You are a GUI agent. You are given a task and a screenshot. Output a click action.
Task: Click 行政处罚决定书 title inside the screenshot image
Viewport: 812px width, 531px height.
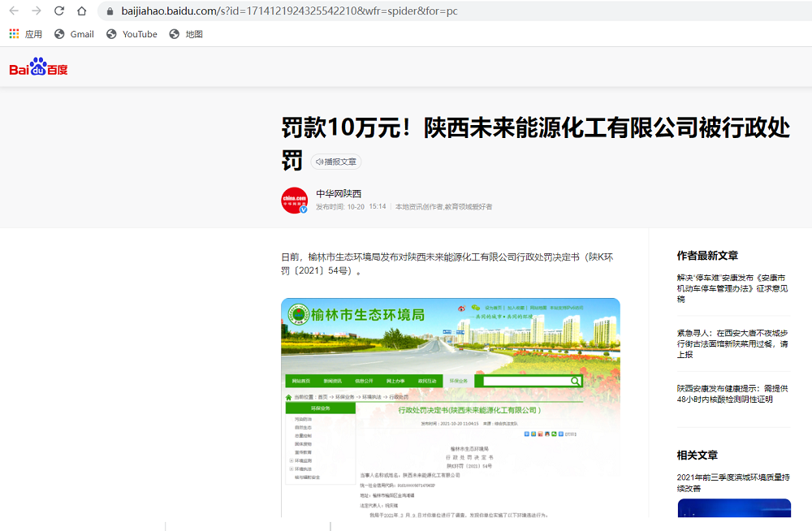point(469,410)
